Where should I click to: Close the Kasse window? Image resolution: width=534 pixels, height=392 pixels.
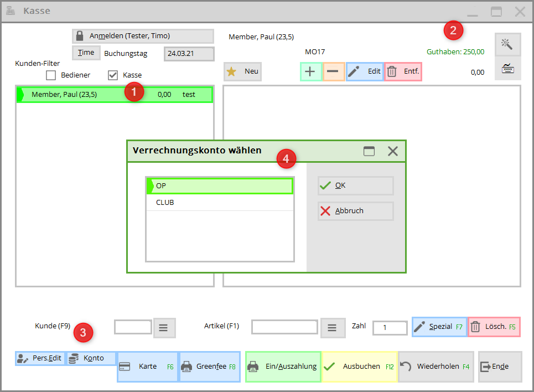pyautogui.click(x=520, y=12)
